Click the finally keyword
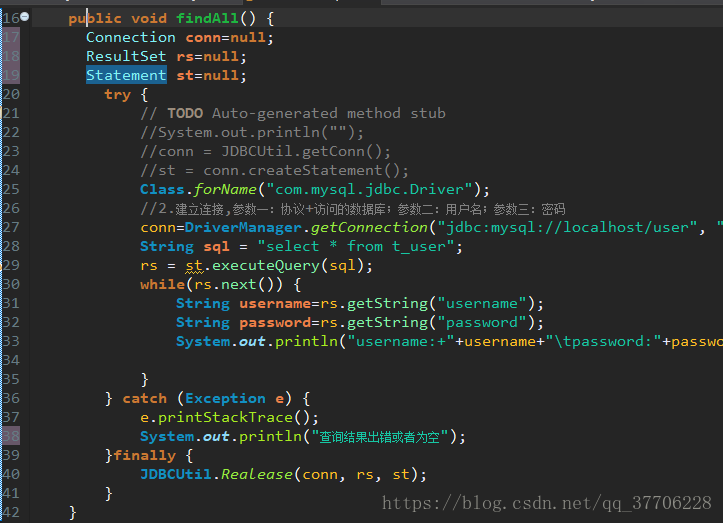The image size is (723, 523). (x=144, y=456)
